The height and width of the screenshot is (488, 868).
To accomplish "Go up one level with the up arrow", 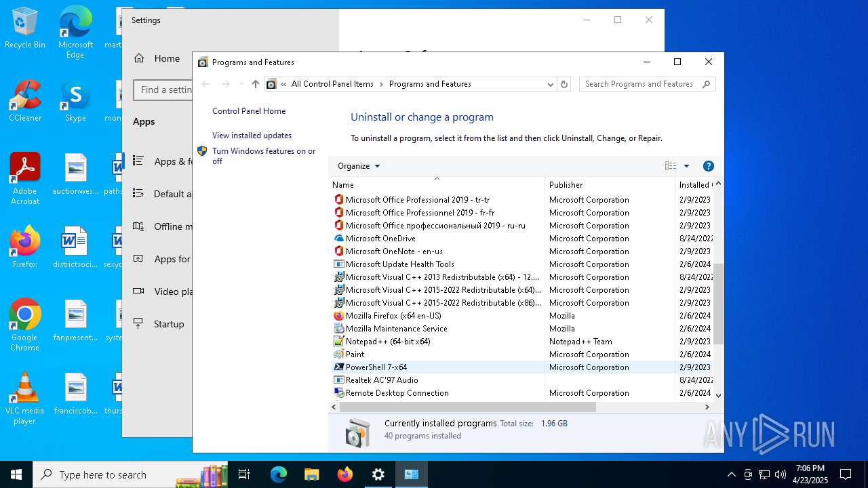I will click(255, 84).
